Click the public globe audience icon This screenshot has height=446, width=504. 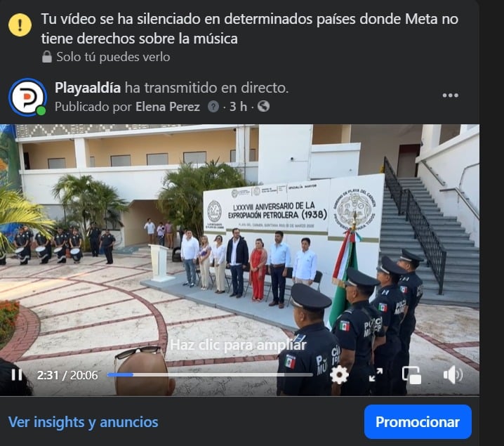(x=263, y=107)
